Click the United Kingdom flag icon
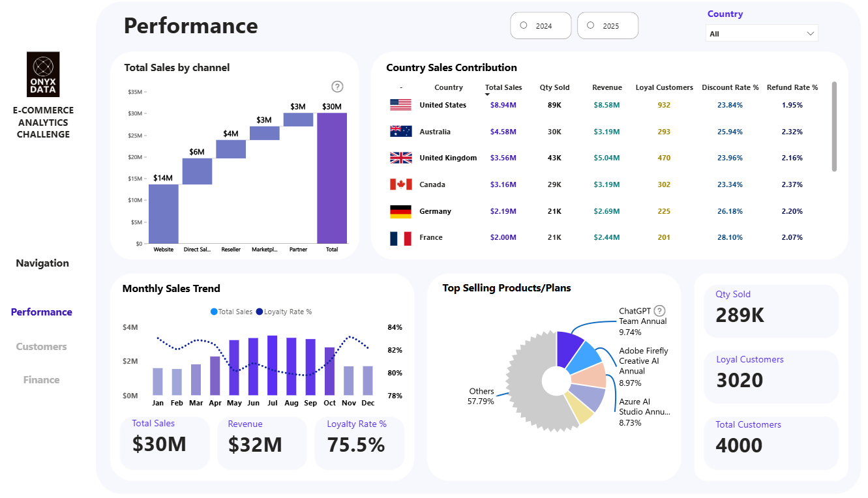 tap(400, 158)
